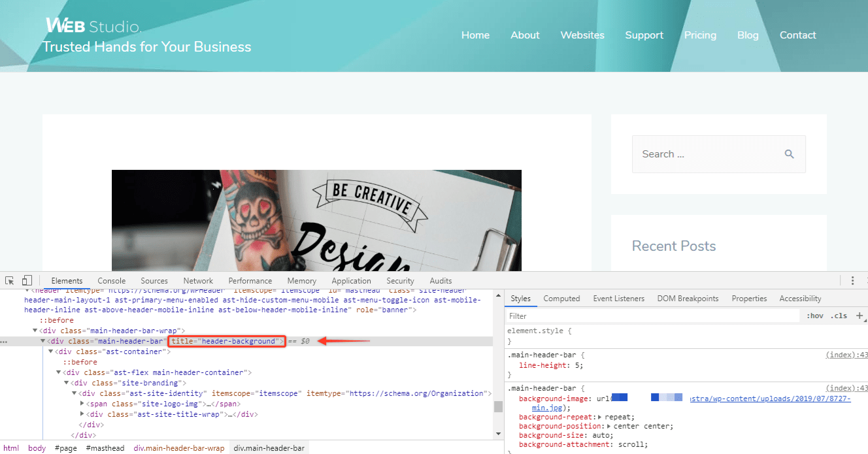Viewport: 868px width, 454px height.
Task: Click the Elements tree vertical scrollbar
Action: [x=498, y=406]
